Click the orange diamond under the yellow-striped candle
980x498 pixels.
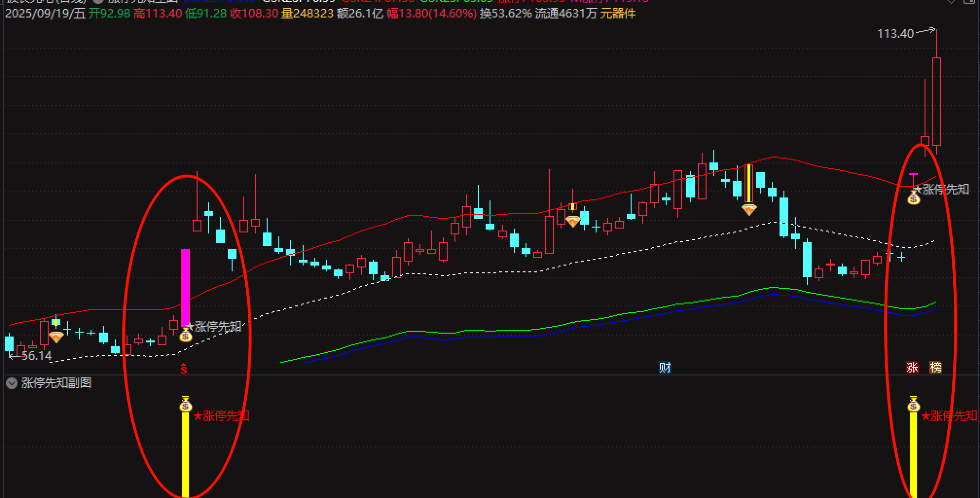tap(749, 210)
